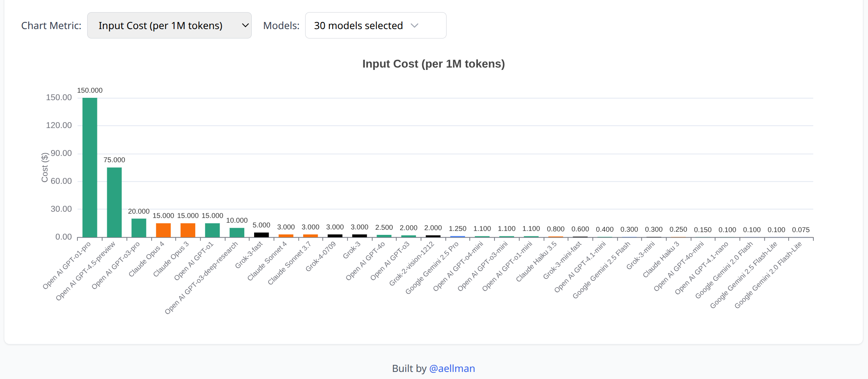Click the 5.000 value label
Screen dimensions: 868x379
coord(262,225)
